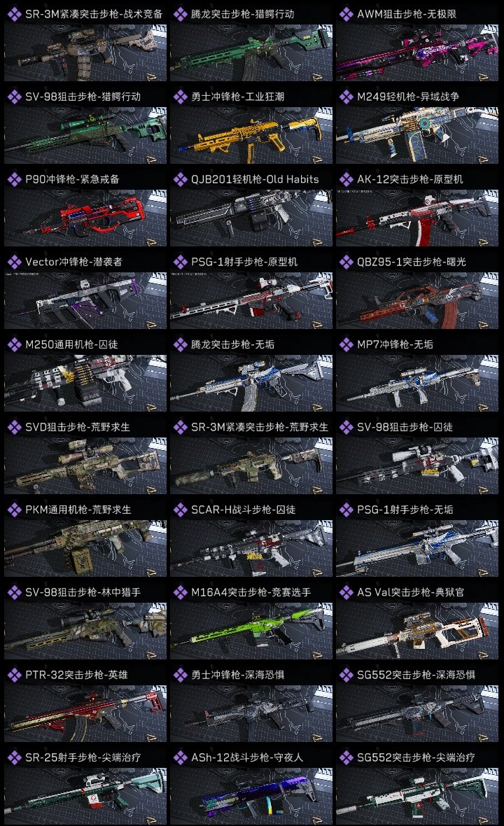Open the SR-25射手步枪-尖端治疗 weapon image

pyautogui.click(x=85, y=796)
